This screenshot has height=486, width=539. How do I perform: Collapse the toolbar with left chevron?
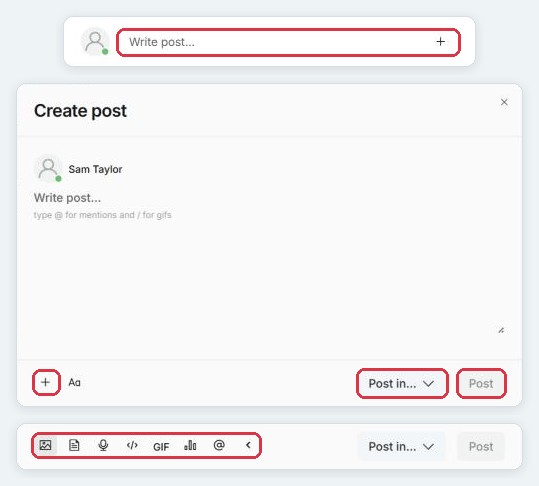[x=248, y=445]
